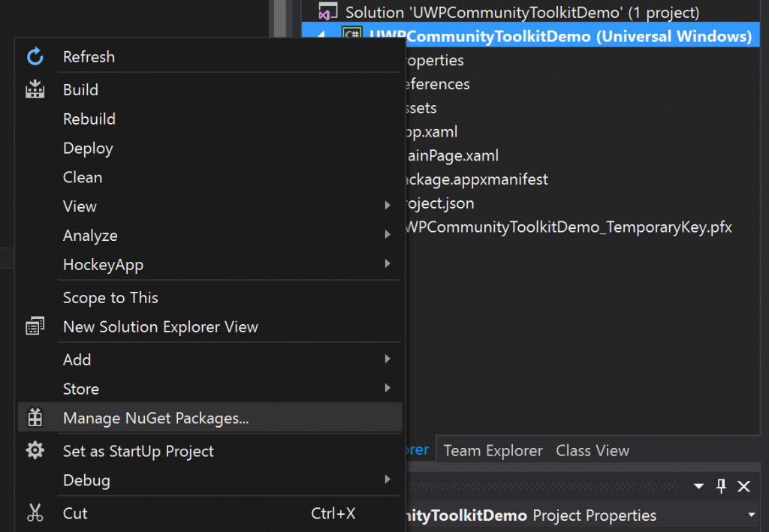The height and width of the screenshot is (532, 769).
Task: Click the NuGet package gift icon
Action: click(x=35, y=417)
